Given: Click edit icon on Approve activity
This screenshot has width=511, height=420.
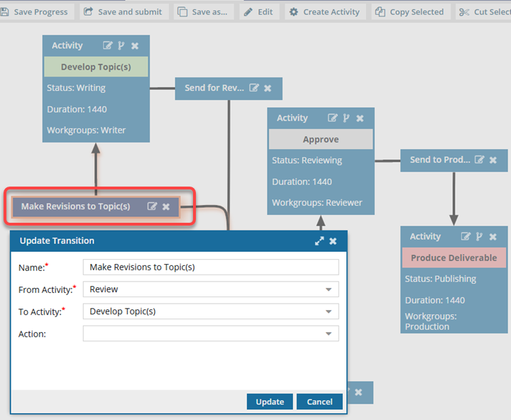Looking at the screenshot, I should tap(332, 118).
